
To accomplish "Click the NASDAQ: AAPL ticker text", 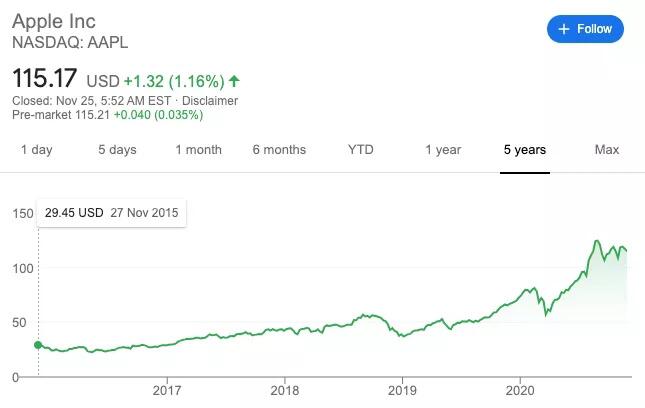I will tap(69, 42).
